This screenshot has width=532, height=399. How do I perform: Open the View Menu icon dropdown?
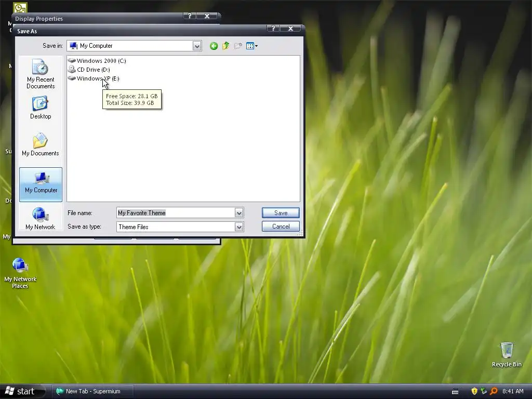(x=252, y=46)
